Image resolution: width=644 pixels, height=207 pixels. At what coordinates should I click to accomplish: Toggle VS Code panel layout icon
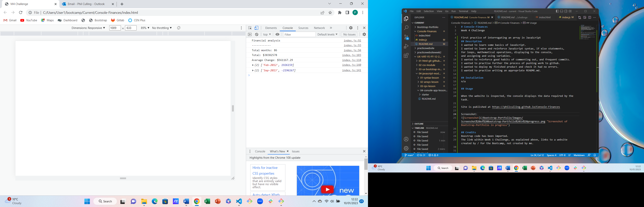pos(562,11)
